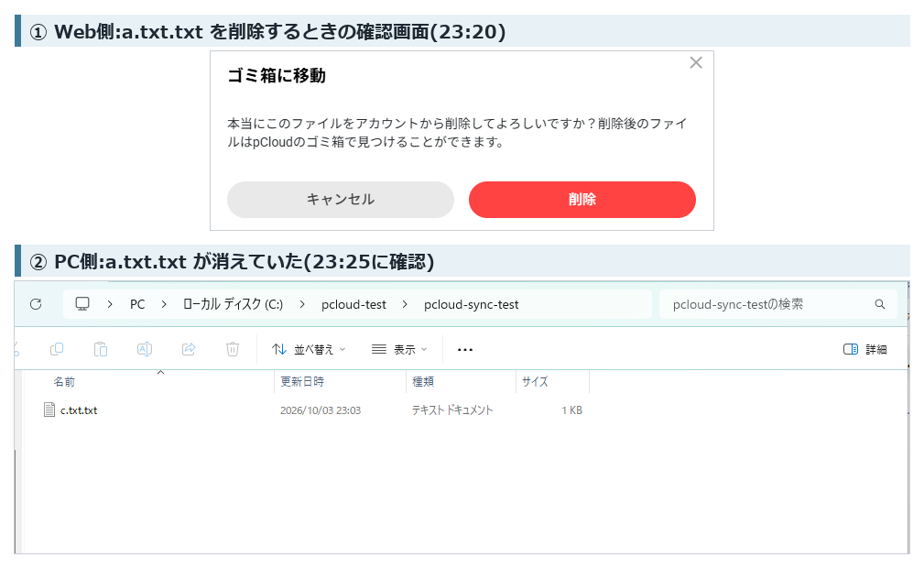Close the ゴミ箱に移動 dialog with X
This screenshot has height=568, width=924.
pos(696,62)
